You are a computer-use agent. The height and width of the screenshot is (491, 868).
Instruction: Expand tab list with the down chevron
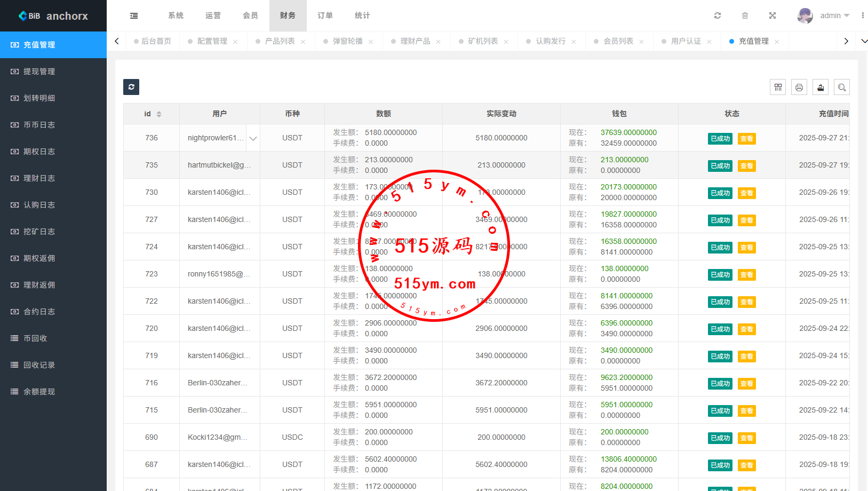(x=864, y=41)
